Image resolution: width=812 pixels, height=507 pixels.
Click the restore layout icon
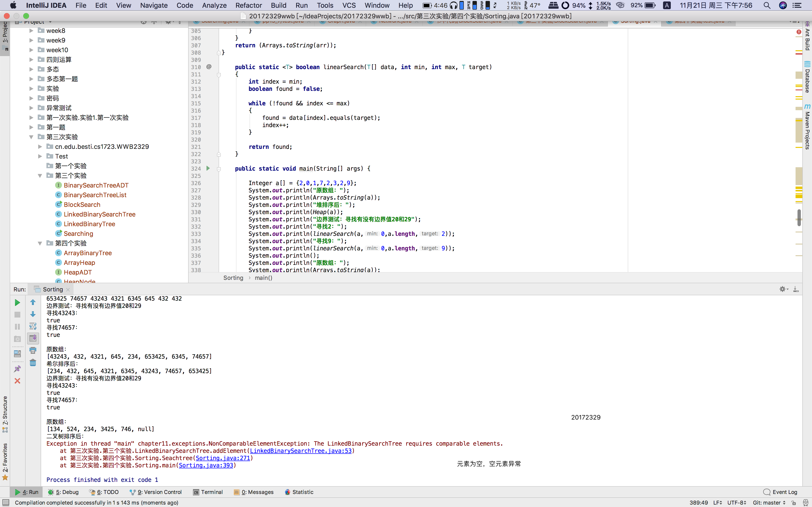pos(17,353)
